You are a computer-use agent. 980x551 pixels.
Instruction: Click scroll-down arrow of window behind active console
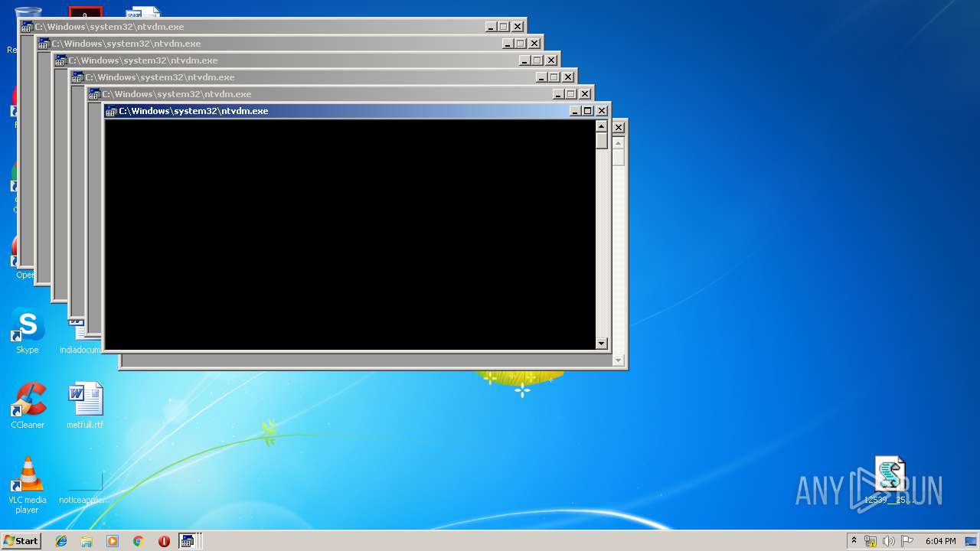point(619,360)
